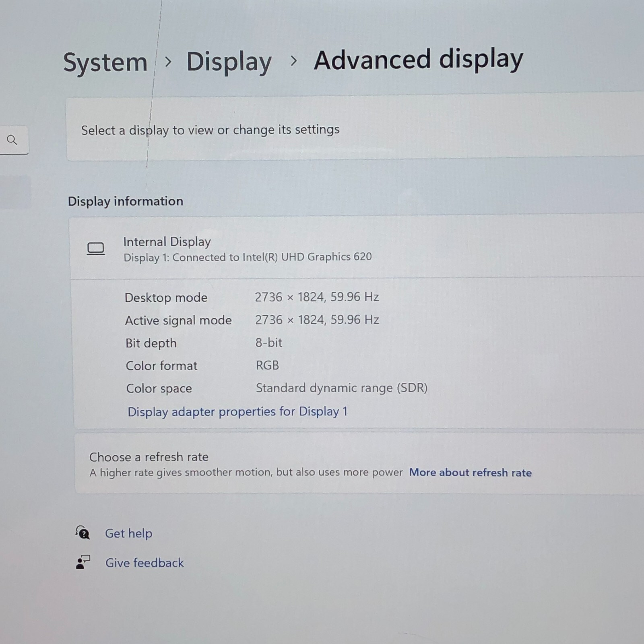Screen dimensions: 644x644
Task: Go to Display in breadcrumb
Action: (229, 62)
